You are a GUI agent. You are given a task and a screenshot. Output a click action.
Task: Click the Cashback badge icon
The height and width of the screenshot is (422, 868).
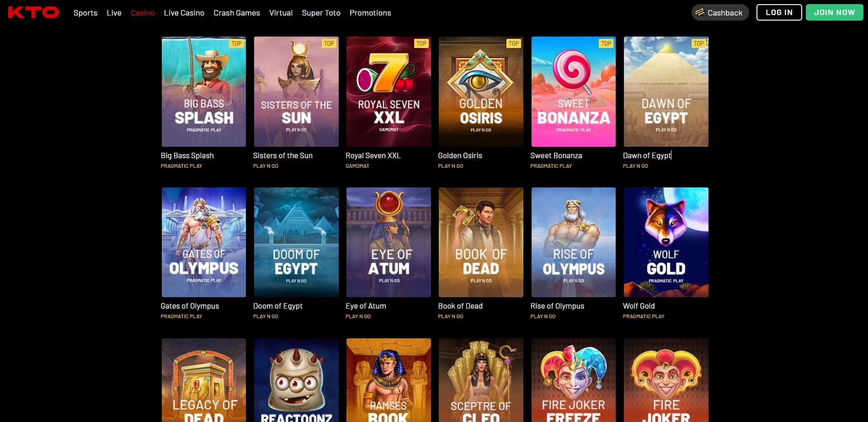tap(700, 13)
